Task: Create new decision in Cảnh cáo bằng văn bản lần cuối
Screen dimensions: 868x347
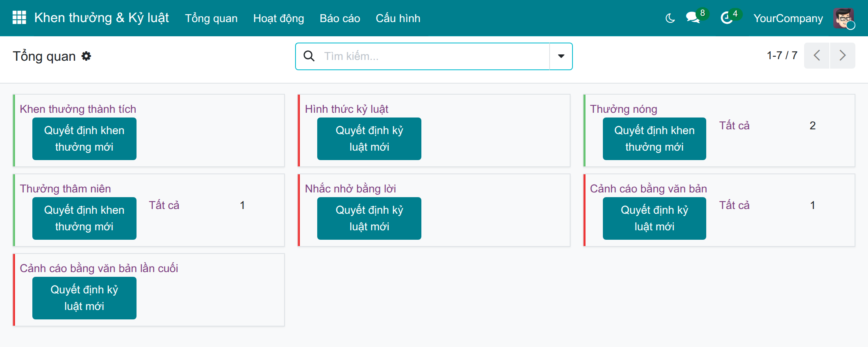Action: pos(84,298)
